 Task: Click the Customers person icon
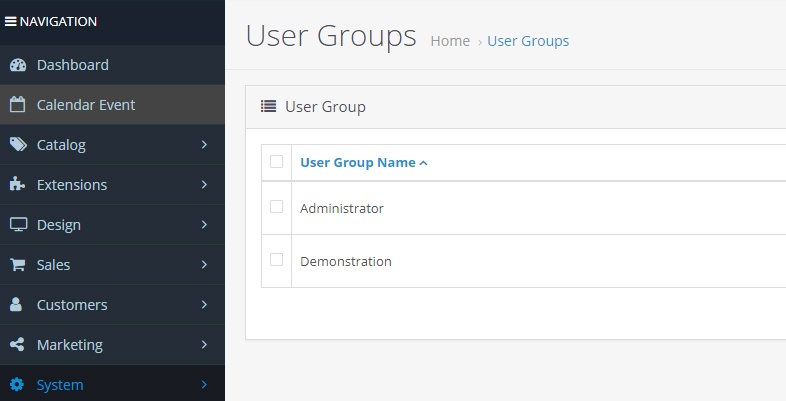17,305
